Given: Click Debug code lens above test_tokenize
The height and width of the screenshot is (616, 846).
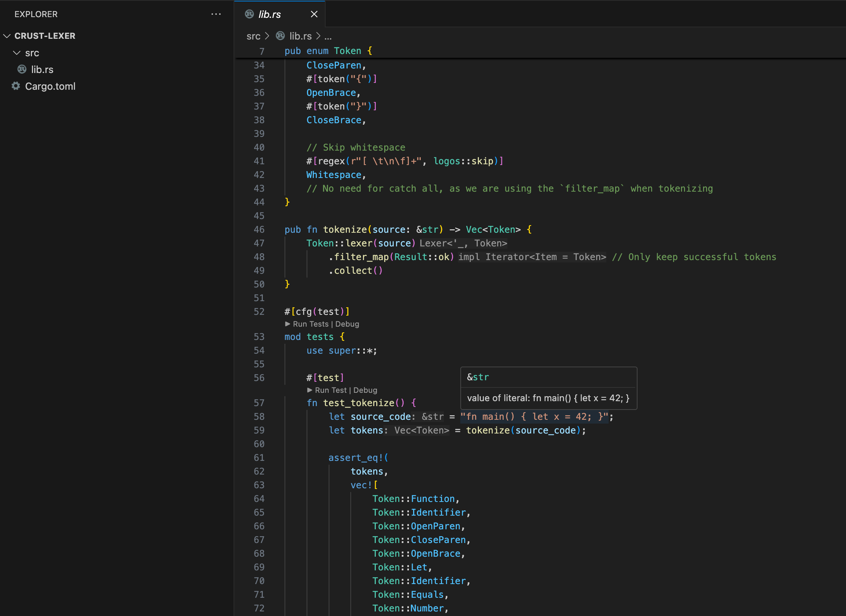Looking at the screenshot, I should click(365, 390).
